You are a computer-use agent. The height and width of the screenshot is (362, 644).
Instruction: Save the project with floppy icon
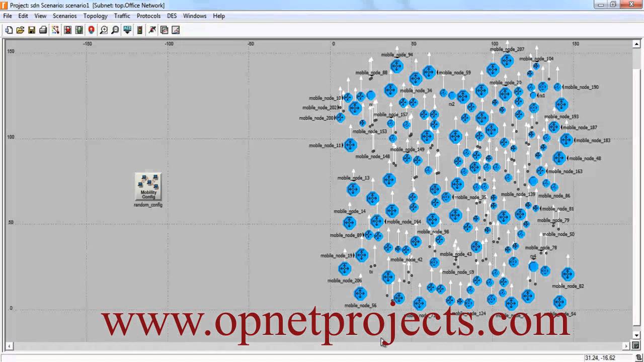pyautogui.click(x=32, y=30)
